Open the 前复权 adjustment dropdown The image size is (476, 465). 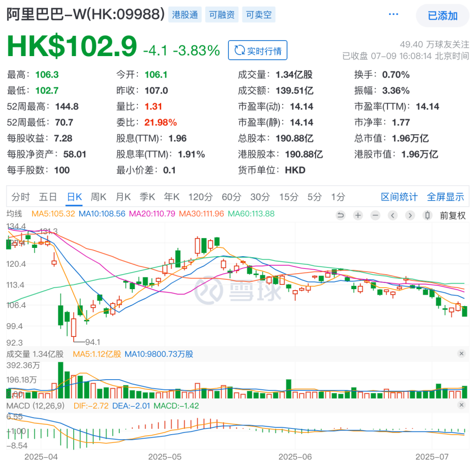452,215
